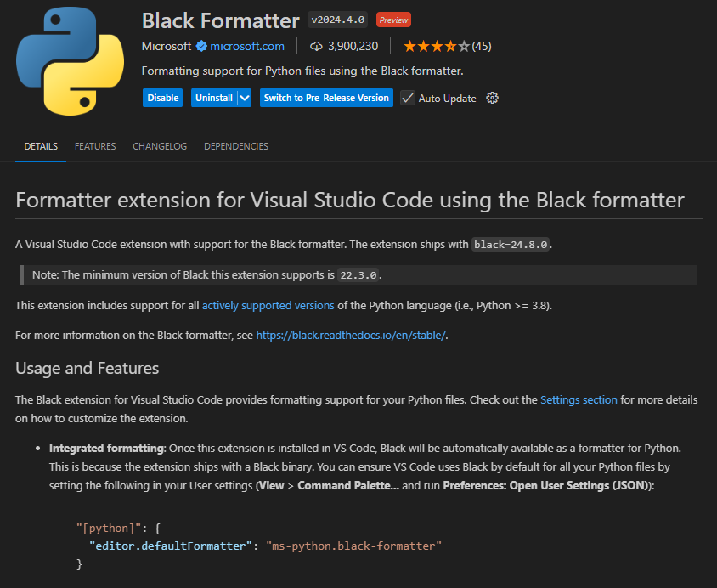This screenshot has width=717, height=588.
Task: Click the 22.3.0 minimum version text
Action: click(x=358, y=275)
